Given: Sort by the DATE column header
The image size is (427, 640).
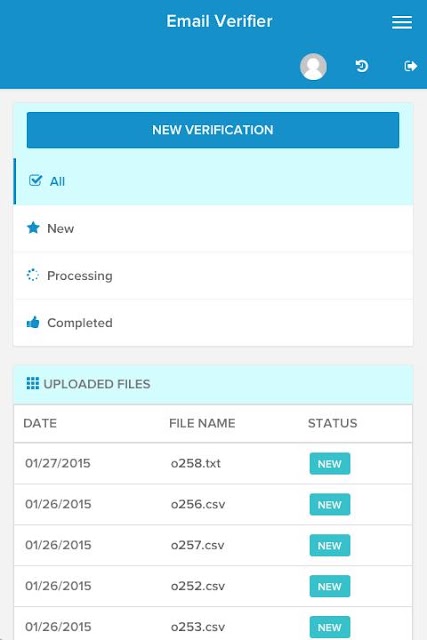Looking at the screenshot, I should click(x=40, y=423).
